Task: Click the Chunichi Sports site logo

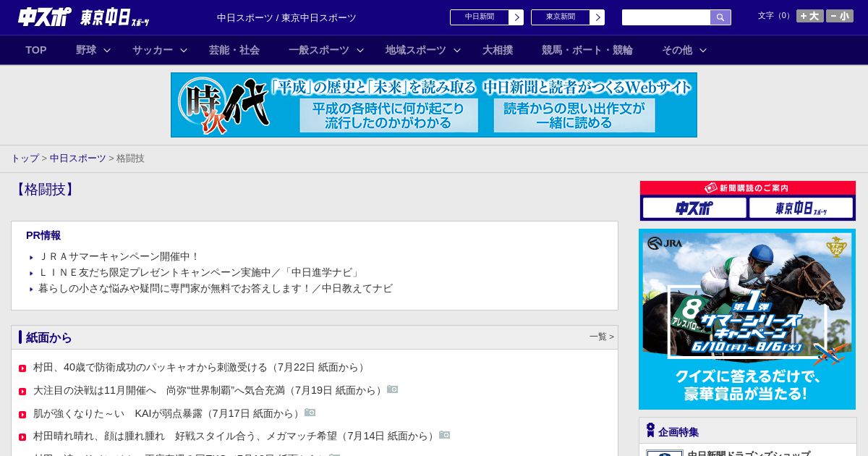Action: click(45, 17)
